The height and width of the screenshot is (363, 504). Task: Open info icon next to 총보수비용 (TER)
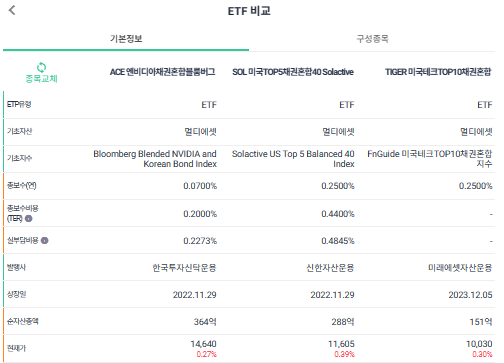tap(29, 219)
